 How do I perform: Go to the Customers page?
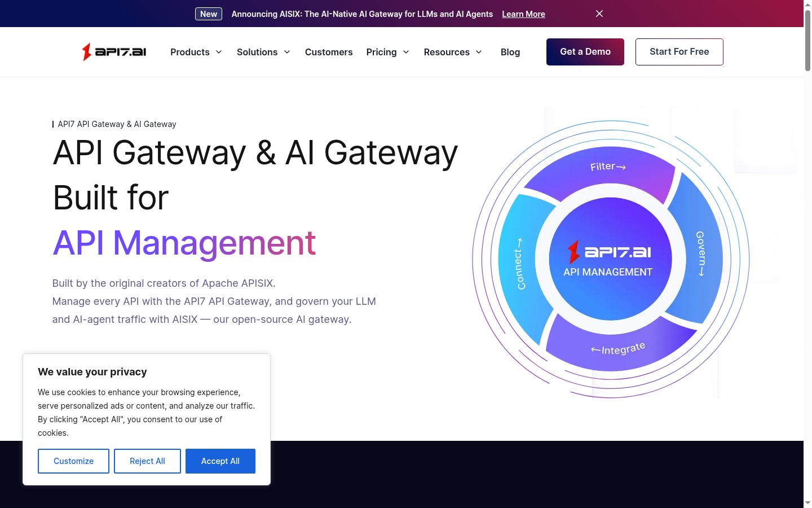coord(329,52)
